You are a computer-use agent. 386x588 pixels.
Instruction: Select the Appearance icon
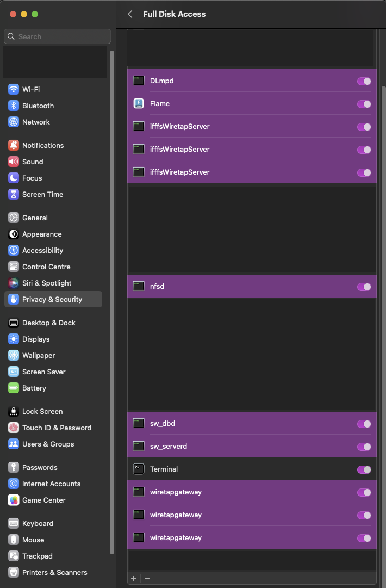click(13, 234)
